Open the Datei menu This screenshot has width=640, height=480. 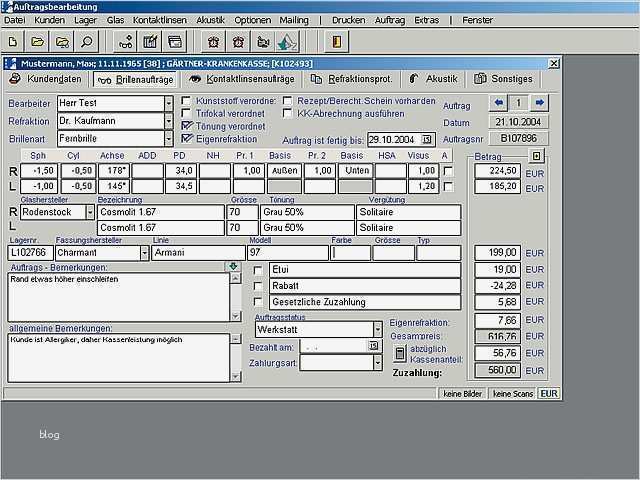14,20
